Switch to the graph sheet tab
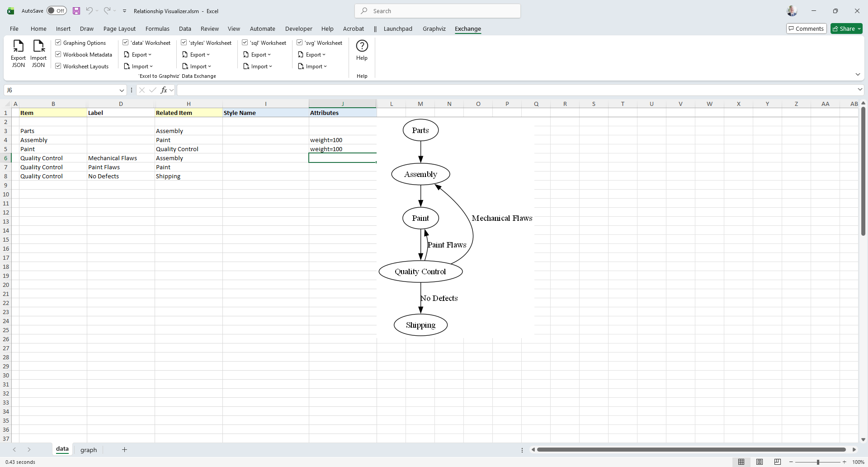This screenshot has width=868, height=467. (x=89, y=450)
